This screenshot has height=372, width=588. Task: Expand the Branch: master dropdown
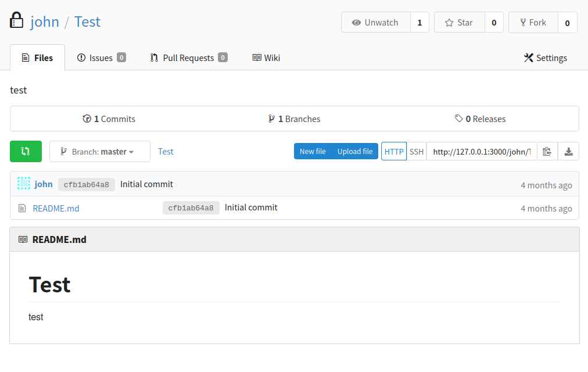(x=100, y=152)
